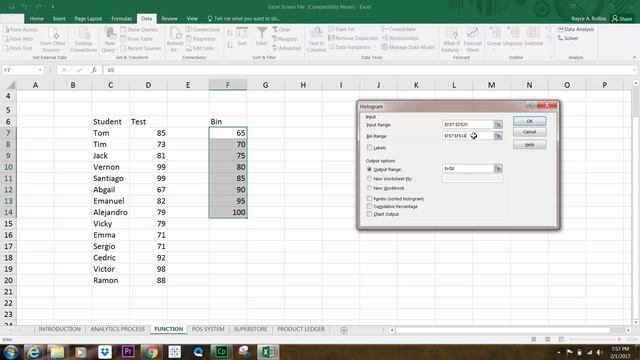Switch to the Insert ribbon tab
The width and height of the screenshot is (640, 360).
pyautogui.click(x=59, y=19)
